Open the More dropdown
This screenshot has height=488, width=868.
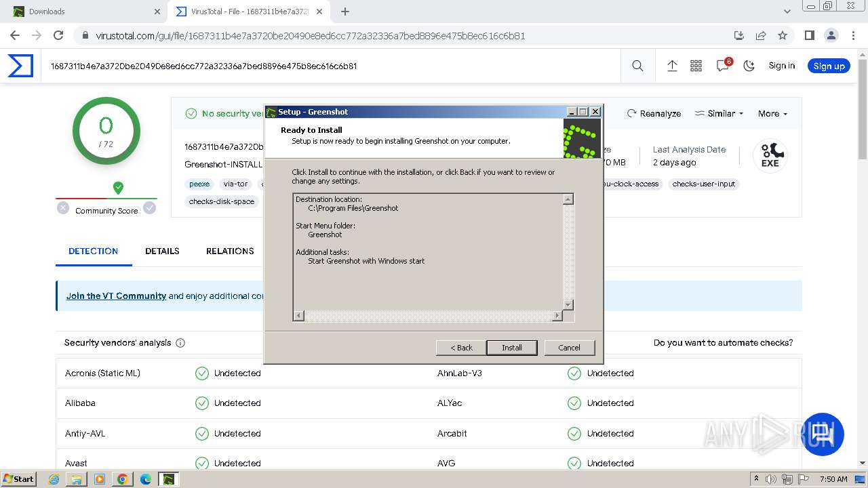point(772,113)
